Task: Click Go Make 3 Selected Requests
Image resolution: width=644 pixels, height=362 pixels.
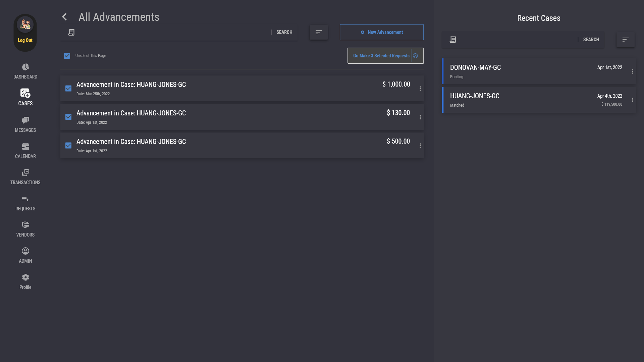Action: (381, 56)
